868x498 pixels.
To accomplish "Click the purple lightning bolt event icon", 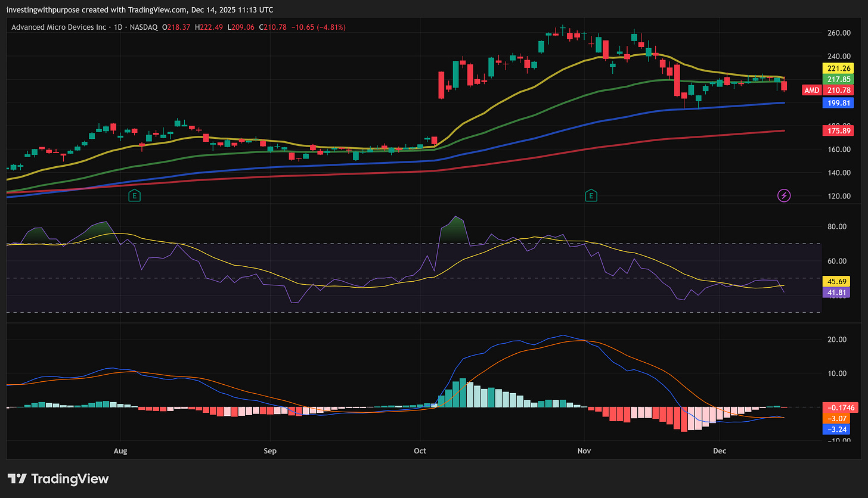I will tap(784, 195).
